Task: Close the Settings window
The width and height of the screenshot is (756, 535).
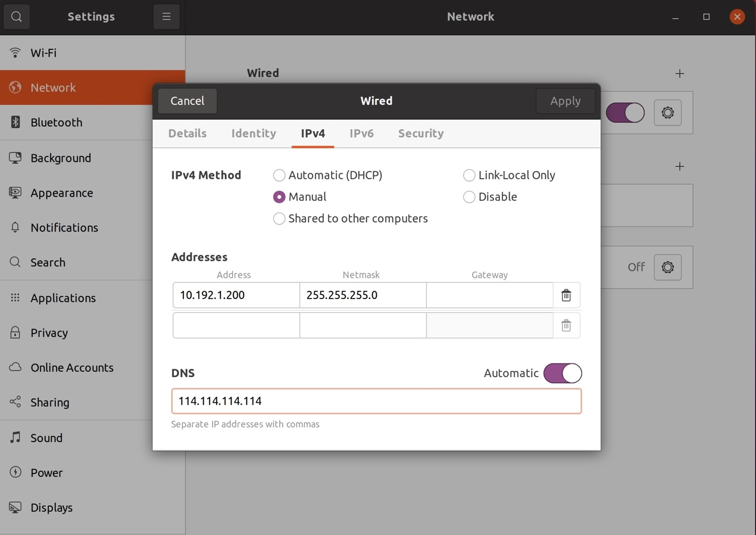Action: [x=737, y=17]
